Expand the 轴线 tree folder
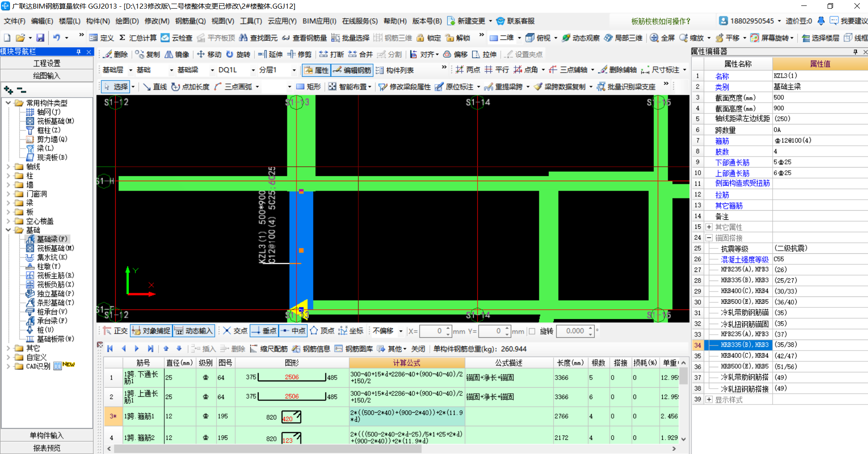The image size is (868, 454). click(x=8, y=167)
